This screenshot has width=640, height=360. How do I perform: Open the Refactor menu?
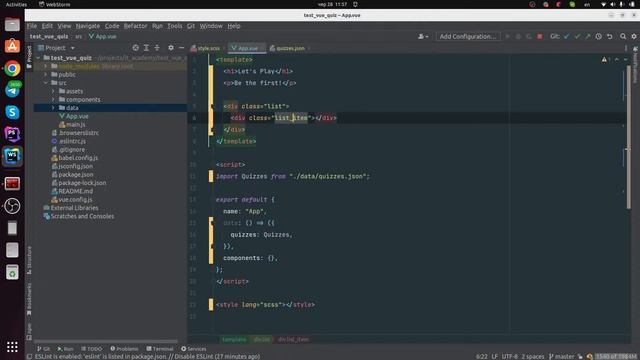[136, 26]
